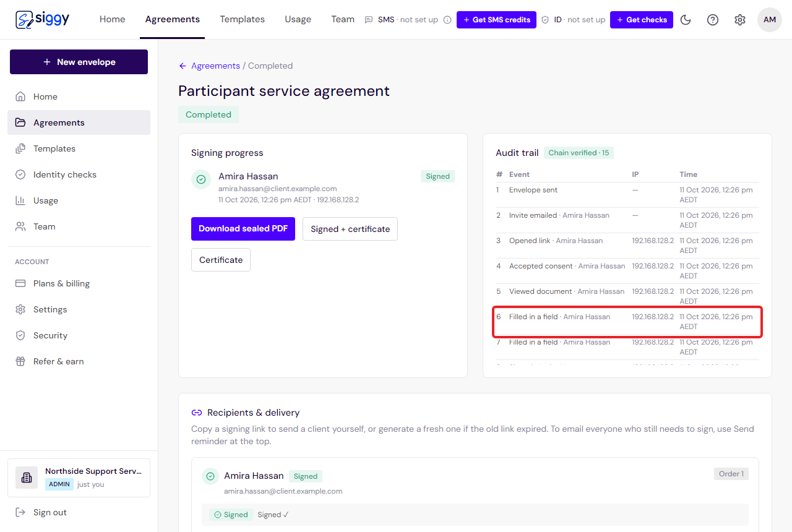This screenshot has height=532, width=792.
Task: Click the Security shield icon in sidebar
Action: coord(20,335)
